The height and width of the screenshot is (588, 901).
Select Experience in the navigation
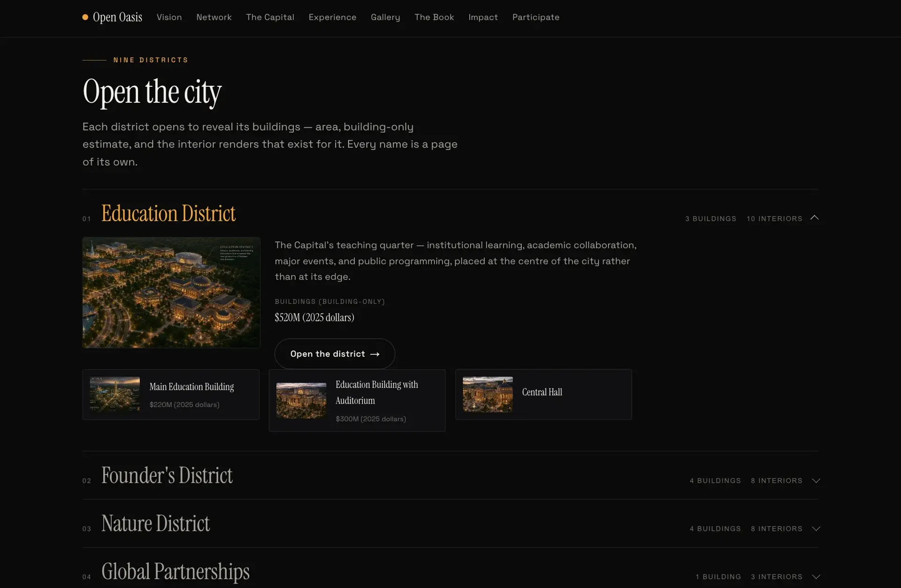pos(332,17)
